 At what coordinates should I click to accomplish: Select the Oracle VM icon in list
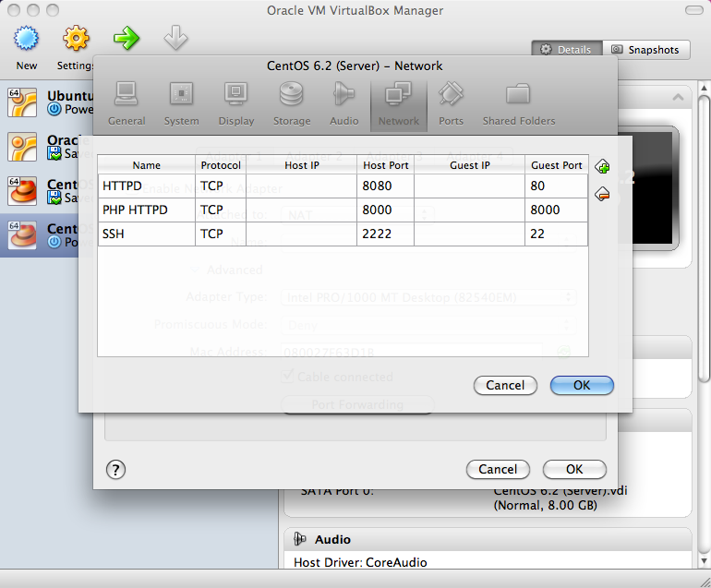(22, 147)
